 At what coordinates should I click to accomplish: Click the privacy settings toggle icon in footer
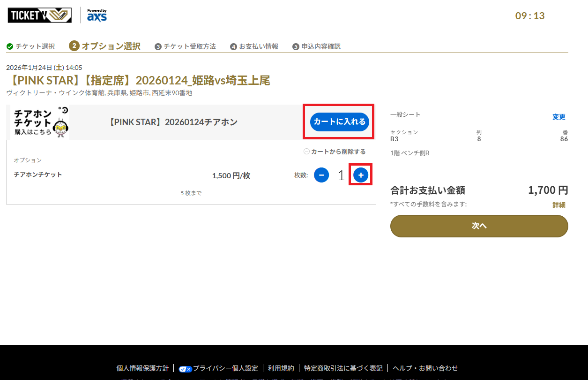[185, 368]
